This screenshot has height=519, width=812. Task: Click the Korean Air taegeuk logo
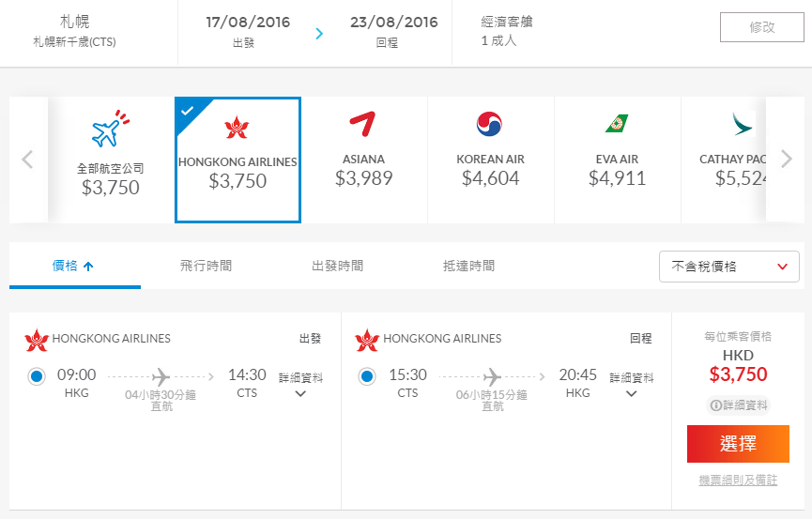tap(489, 124)
